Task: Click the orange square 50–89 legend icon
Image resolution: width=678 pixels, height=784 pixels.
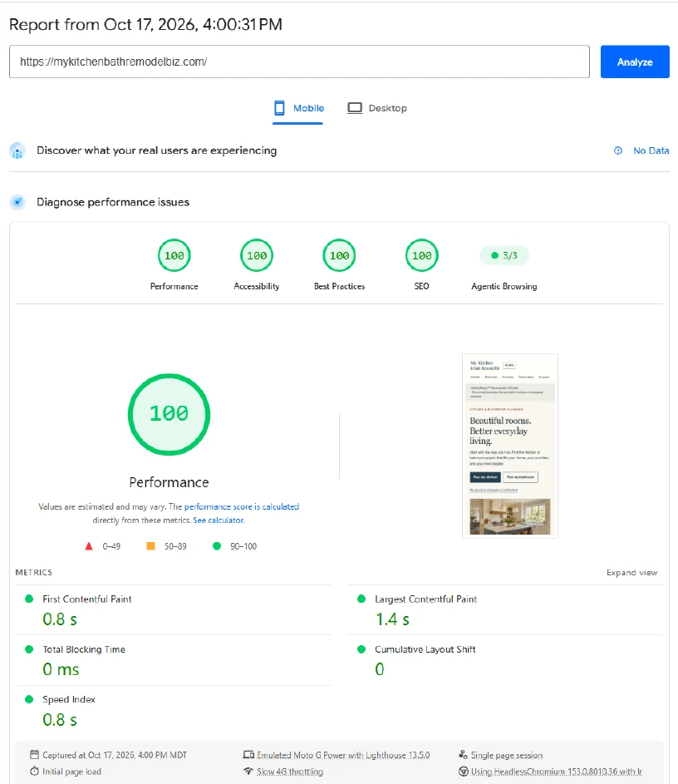Action: 150,546
